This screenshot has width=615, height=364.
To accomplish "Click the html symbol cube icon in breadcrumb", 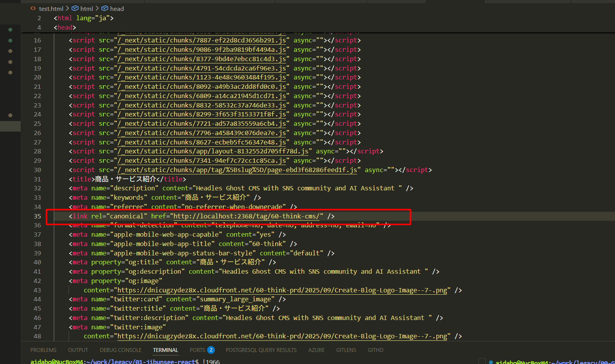I will [x=75, y=9].
